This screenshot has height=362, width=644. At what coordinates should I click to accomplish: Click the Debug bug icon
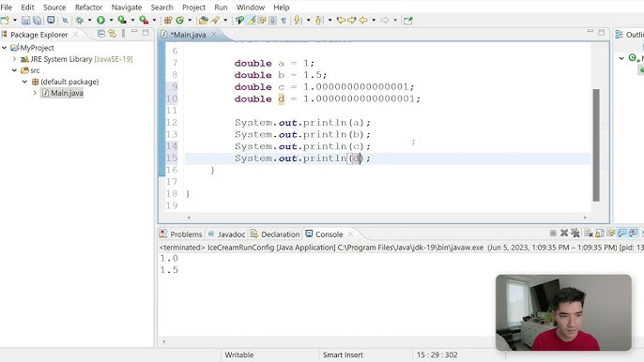[x=80, y=20]
